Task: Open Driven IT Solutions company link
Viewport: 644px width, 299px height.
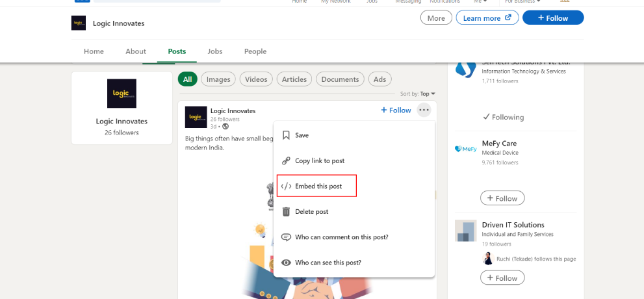Action: click(513, 225)
